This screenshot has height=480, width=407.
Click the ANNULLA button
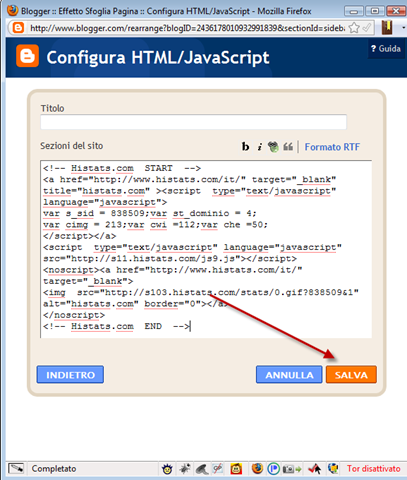(x=289, y=375)
